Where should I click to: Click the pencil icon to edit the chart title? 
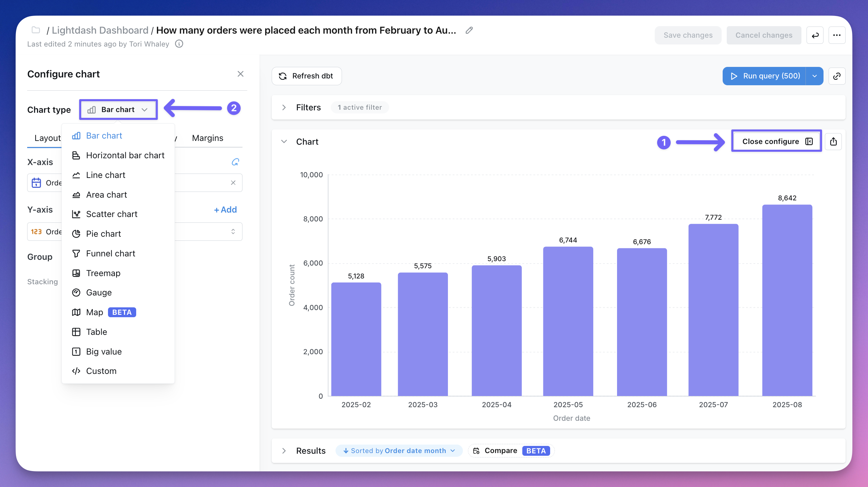469,30
